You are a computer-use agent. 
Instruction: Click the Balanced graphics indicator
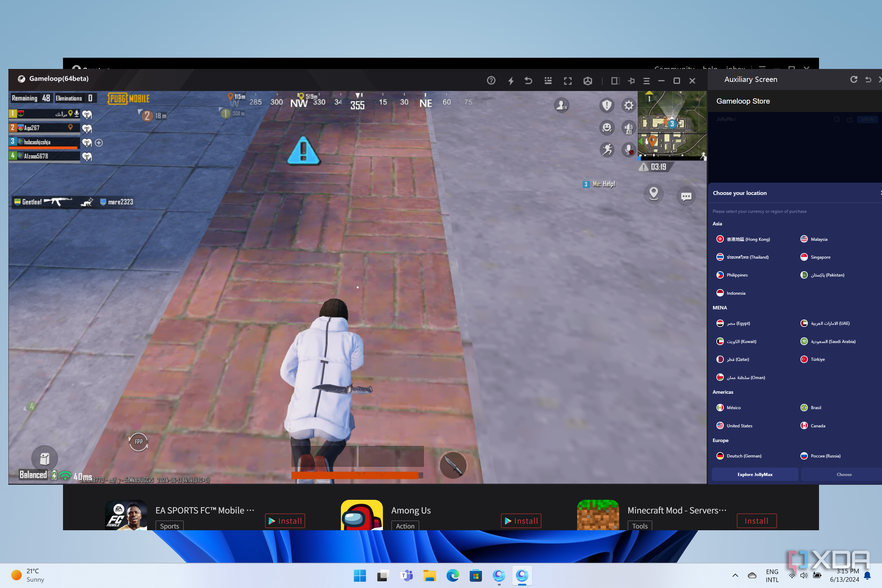pos(33,475)
